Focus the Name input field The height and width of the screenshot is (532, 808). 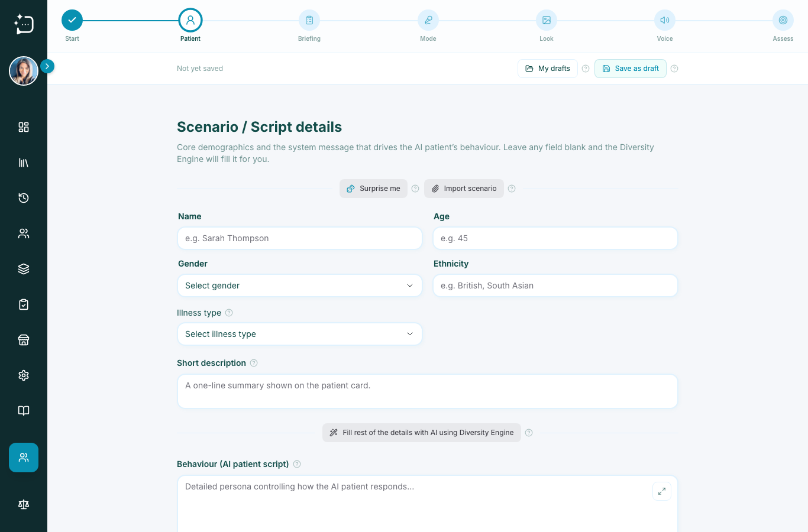click(x=300, y=238)
